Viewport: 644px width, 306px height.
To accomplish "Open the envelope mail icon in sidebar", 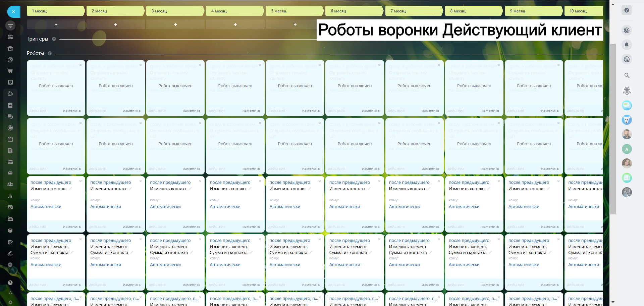I will point(10,173).
